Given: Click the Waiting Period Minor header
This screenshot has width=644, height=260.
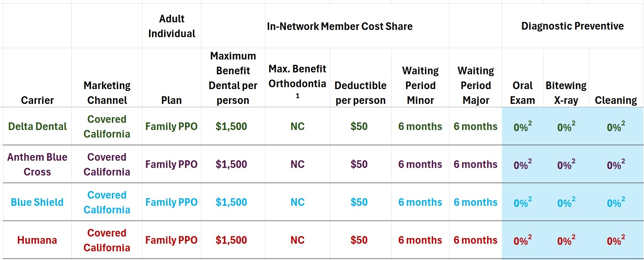Looking at the screenshot, I should [x=420, y=85].
